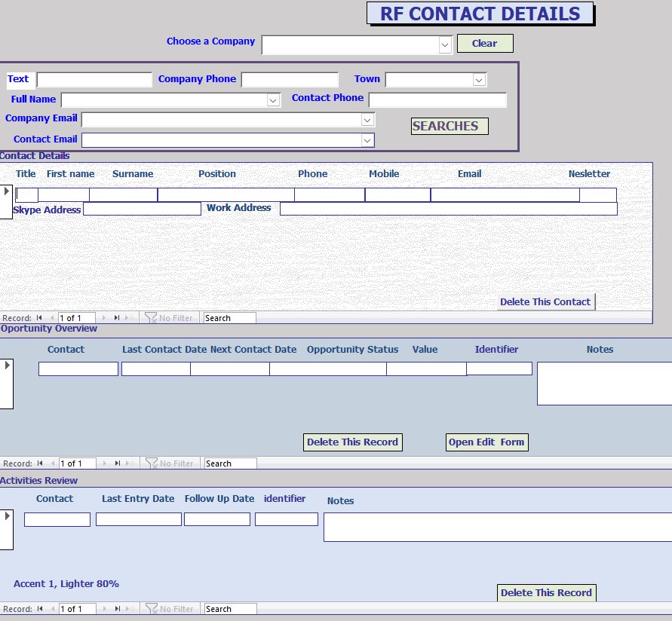
Task: Click Delete This Contact button
Action: [x=546, y=302]
